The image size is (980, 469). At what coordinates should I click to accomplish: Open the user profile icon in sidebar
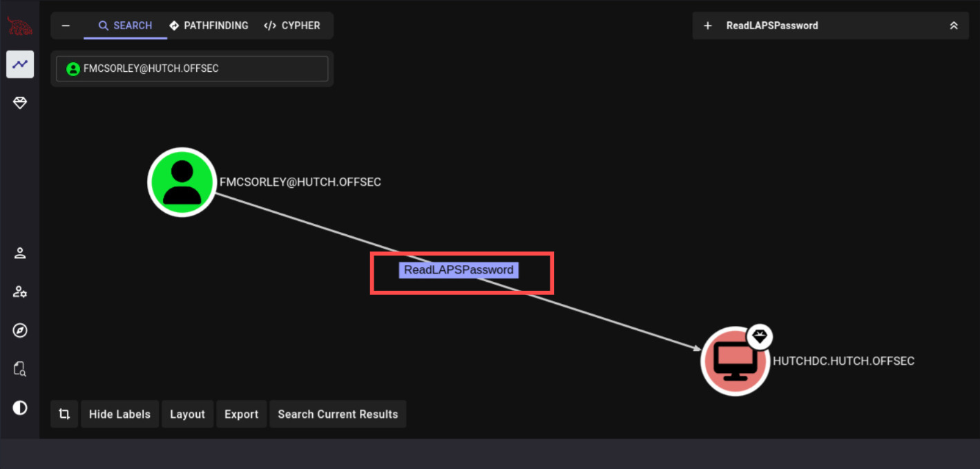[20, 253]
